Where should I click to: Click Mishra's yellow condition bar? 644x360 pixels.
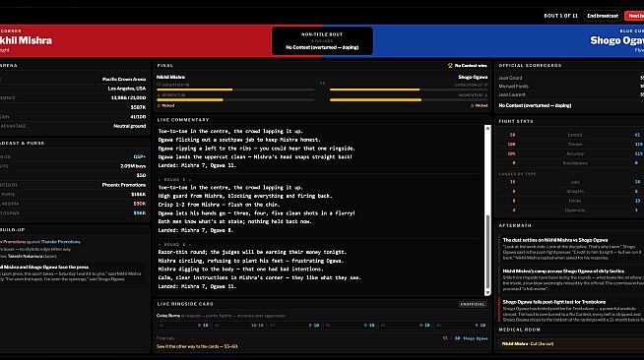[195, 90]
